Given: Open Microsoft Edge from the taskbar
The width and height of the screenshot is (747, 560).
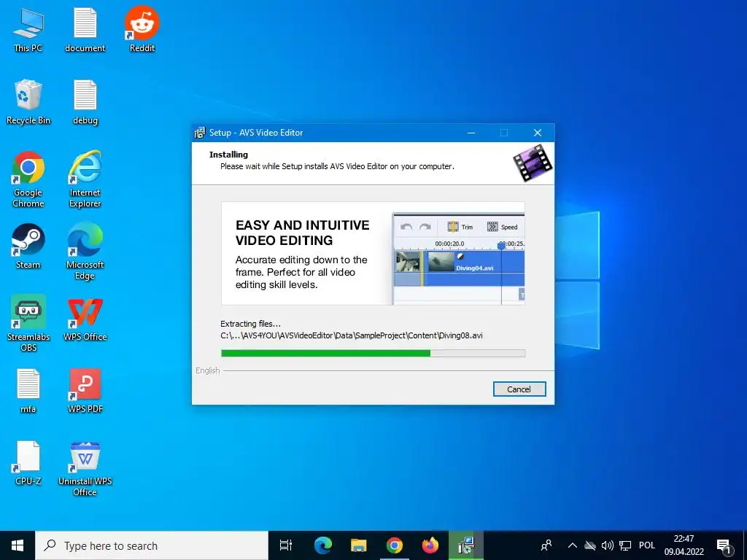Looking at the screenshot, I should (x=323, y=545).
